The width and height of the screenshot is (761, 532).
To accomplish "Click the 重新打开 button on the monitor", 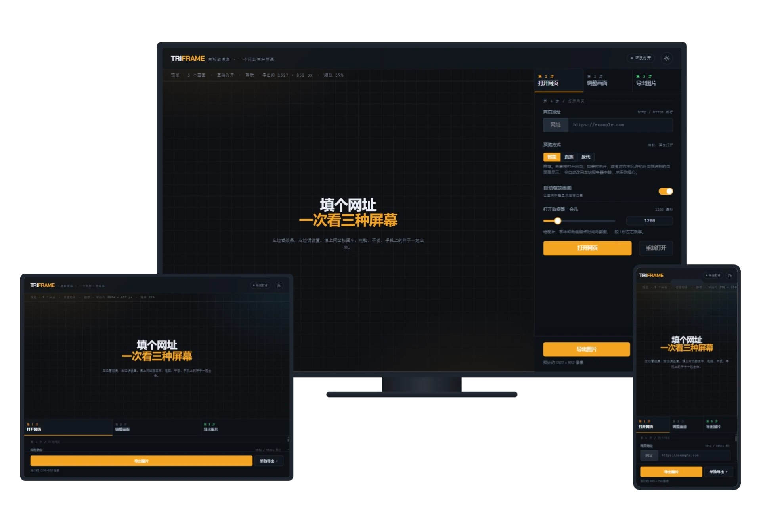I will 656,248.
